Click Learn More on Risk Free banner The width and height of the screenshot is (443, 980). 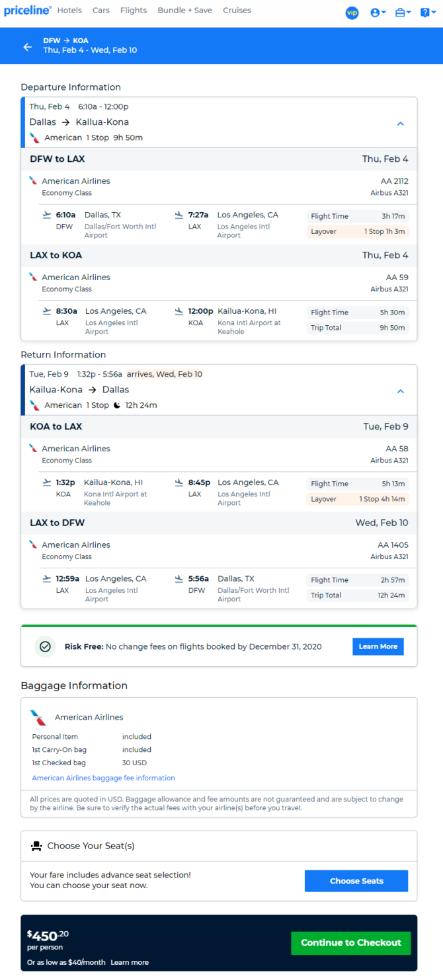click(378, 646)
